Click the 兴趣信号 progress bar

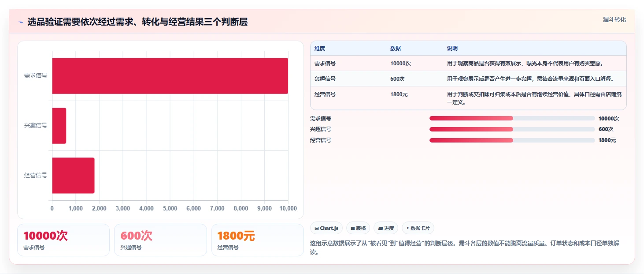coord(512,129)
